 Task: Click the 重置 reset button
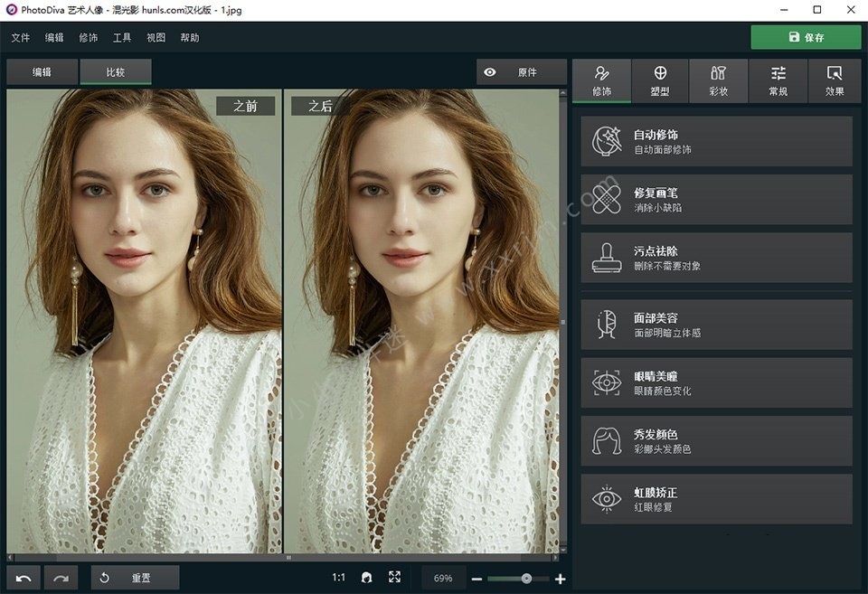[x=135, y=578]
